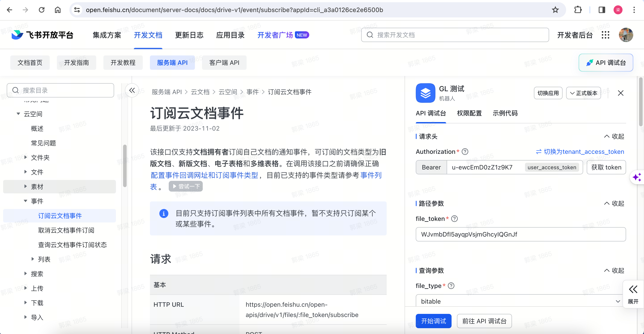Screen dimensions: 644x334
Task: Reload the page
Action: pyautogui.click(x=41, y=10)
